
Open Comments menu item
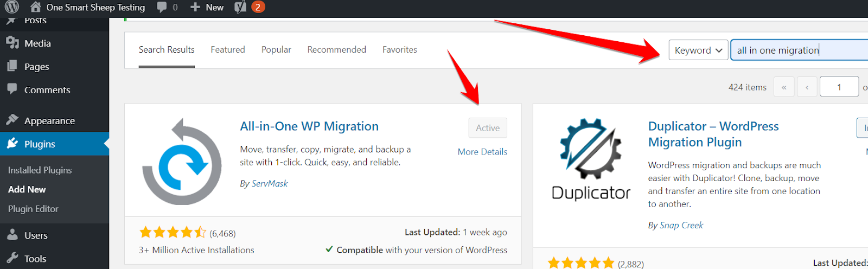[x=47, y=90]
